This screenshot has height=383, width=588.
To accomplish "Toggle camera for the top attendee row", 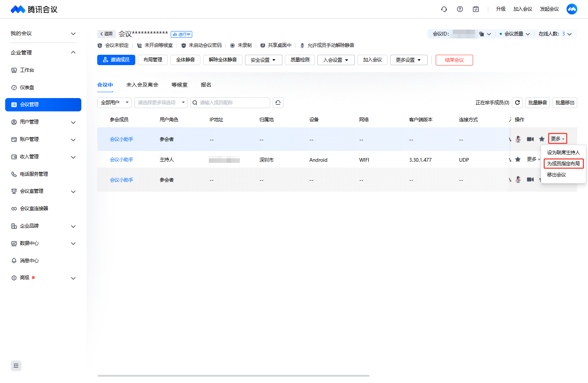I will pos(530,139).
